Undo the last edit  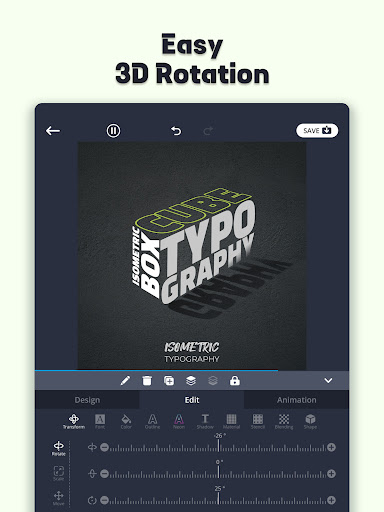pos(176,131)
